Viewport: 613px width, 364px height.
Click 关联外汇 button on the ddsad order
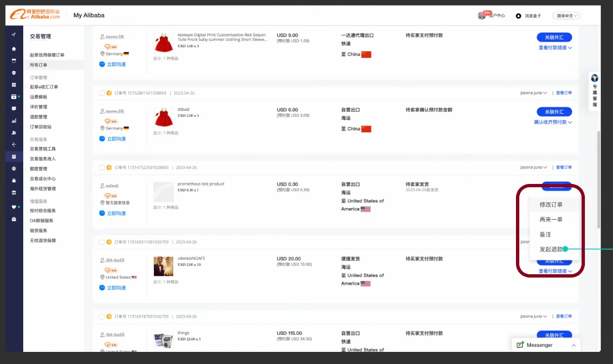(x=555, y=112)
